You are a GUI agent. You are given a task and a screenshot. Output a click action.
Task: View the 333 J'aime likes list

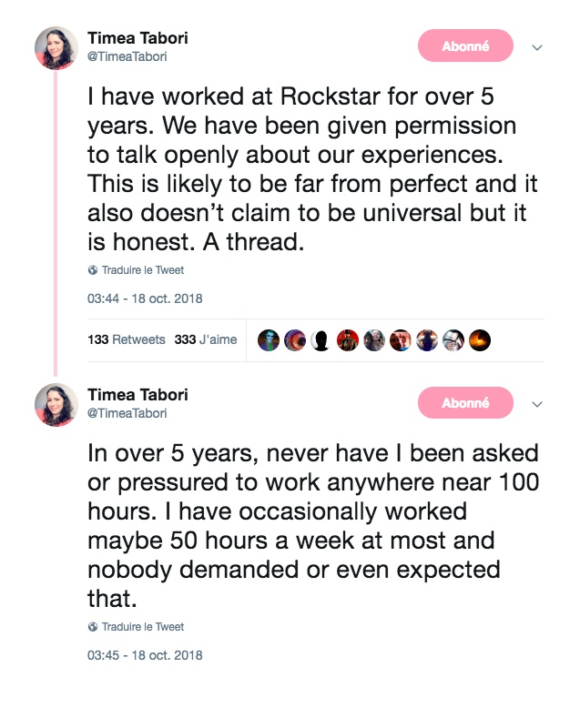coord(206,339)
